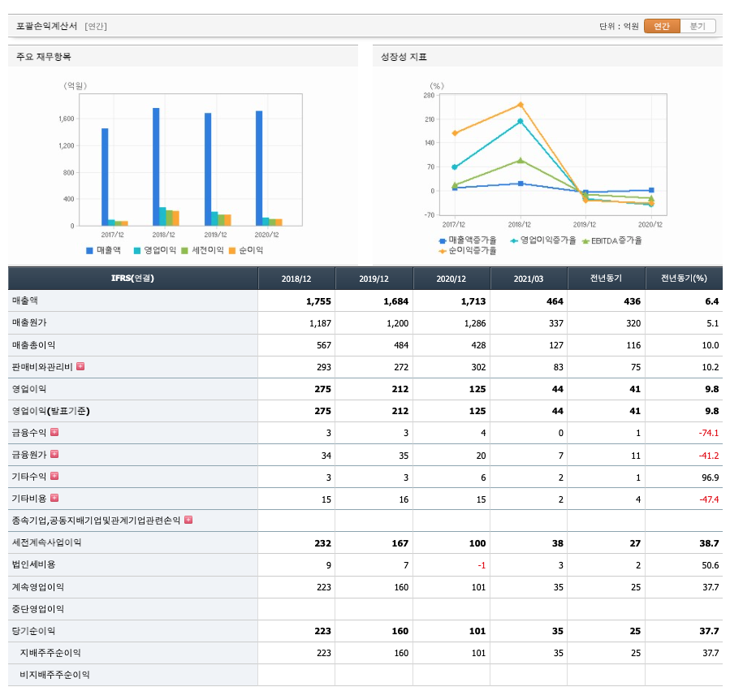Screen dimensions: 730x700
Task: Click the 순이익 orange legend swatch
Action: [232, 251]
